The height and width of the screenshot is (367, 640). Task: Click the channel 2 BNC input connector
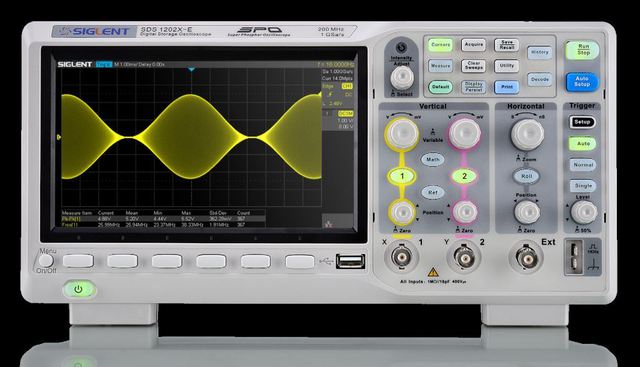click(x=464, y=257)
